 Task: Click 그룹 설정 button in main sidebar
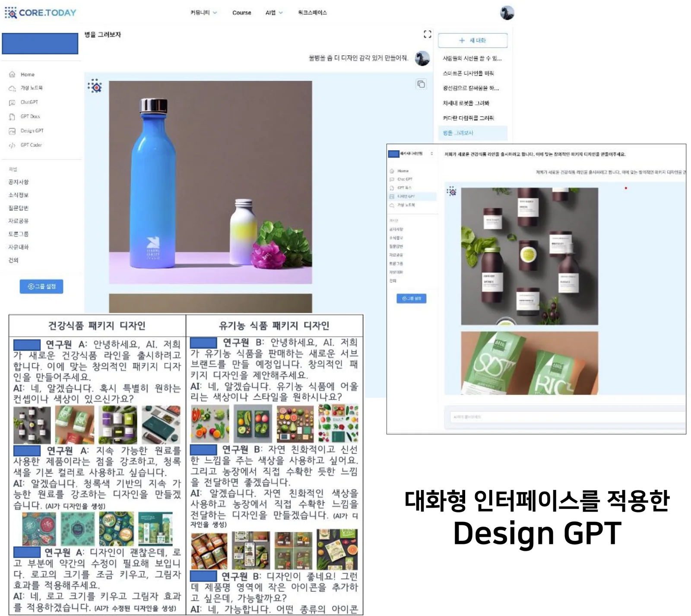pyautogui.click(x=41, y=287)
